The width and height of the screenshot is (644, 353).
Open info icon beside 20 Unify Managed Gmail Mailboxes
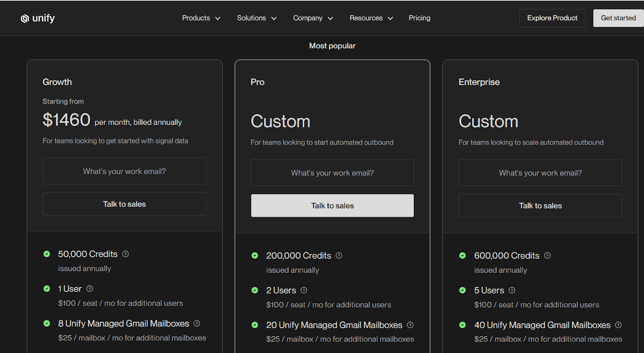(410, 325)
